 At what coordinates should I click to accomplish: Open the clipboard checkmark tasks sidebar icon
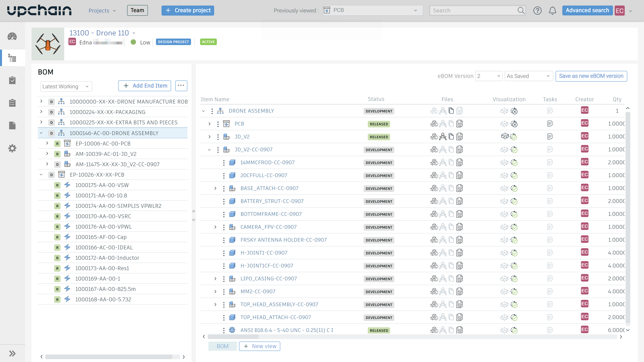click(12, 80)
